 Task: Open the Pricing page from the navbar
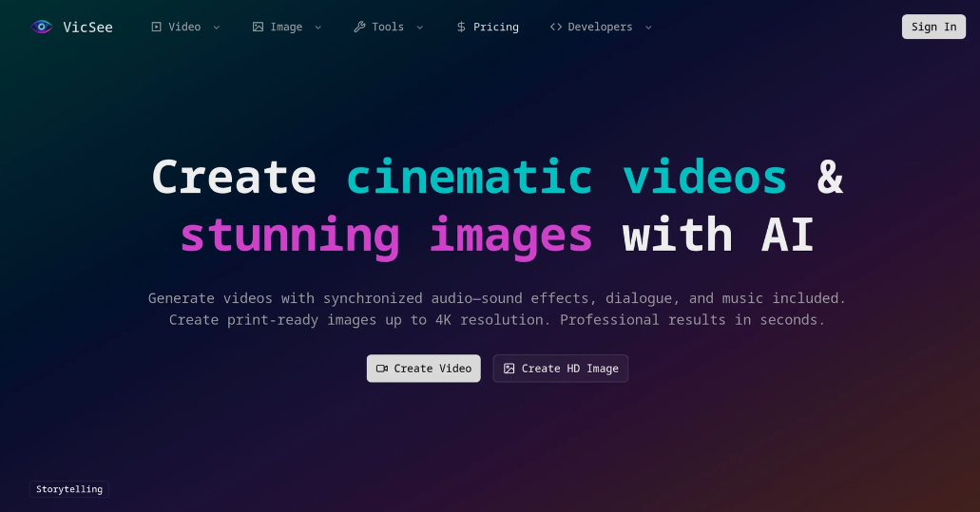point(495,27)
